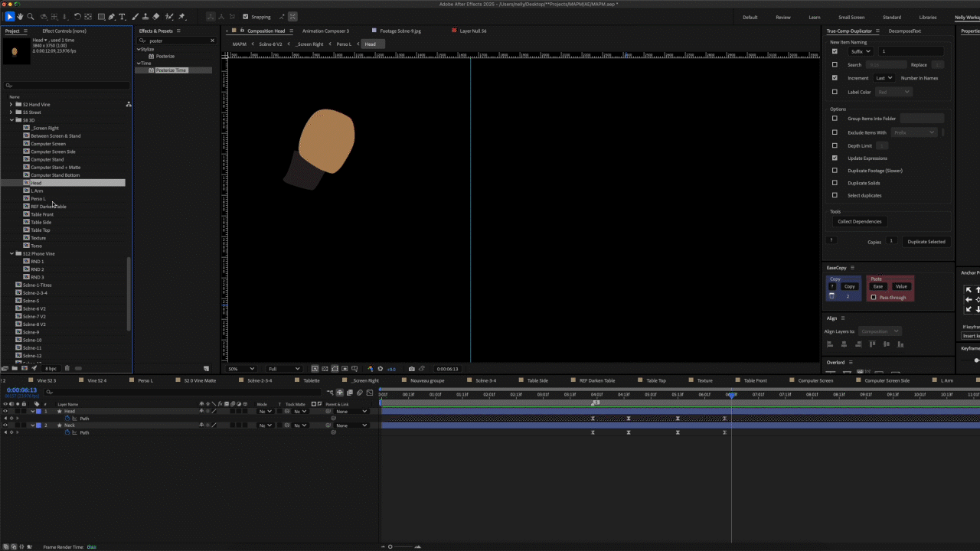Switch to the Small Screen workspace
The image size is (980, 551).
point(851,17)
